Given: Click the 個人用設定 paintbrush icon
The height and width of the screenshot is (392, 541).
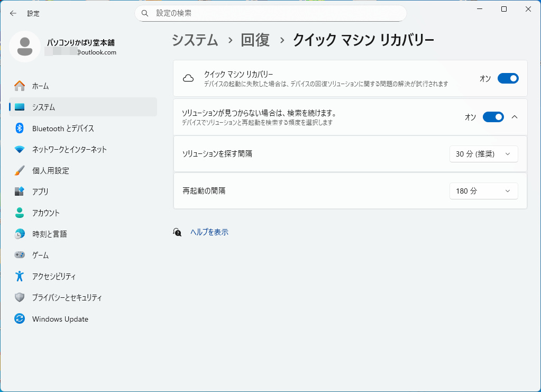Looking at the screenshot, I should coord(20,170).
